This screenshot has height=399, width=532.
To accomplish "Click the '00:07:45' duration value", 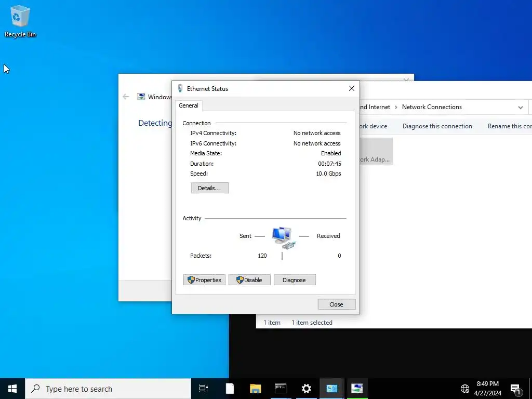I will click(329, 164).
